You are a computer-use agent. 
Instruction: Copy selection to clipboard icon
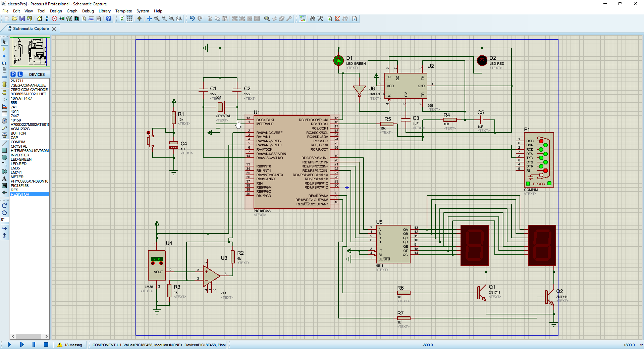217,19
